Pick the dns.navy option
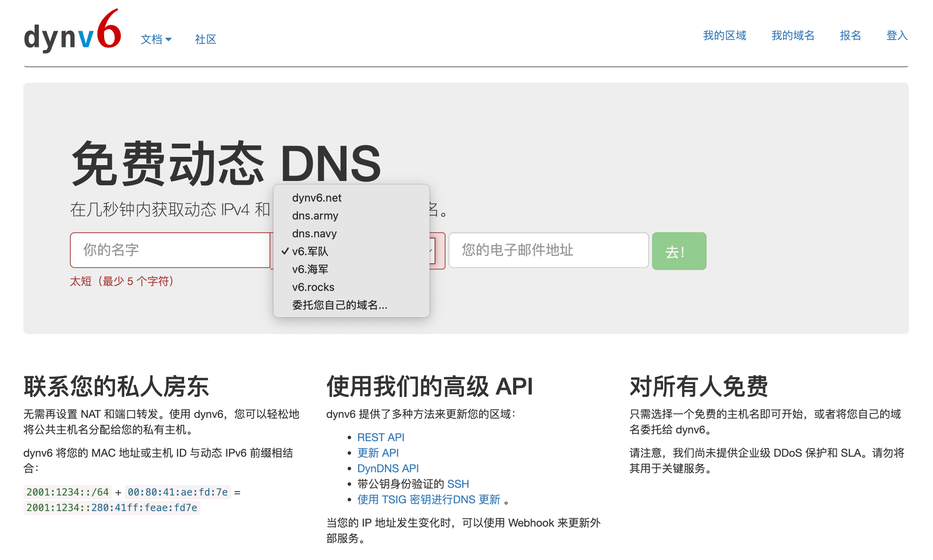 coord(352,233)
